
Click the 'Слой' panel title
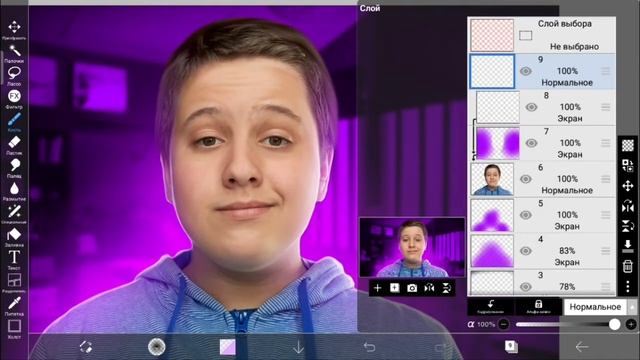pos(370,8)
